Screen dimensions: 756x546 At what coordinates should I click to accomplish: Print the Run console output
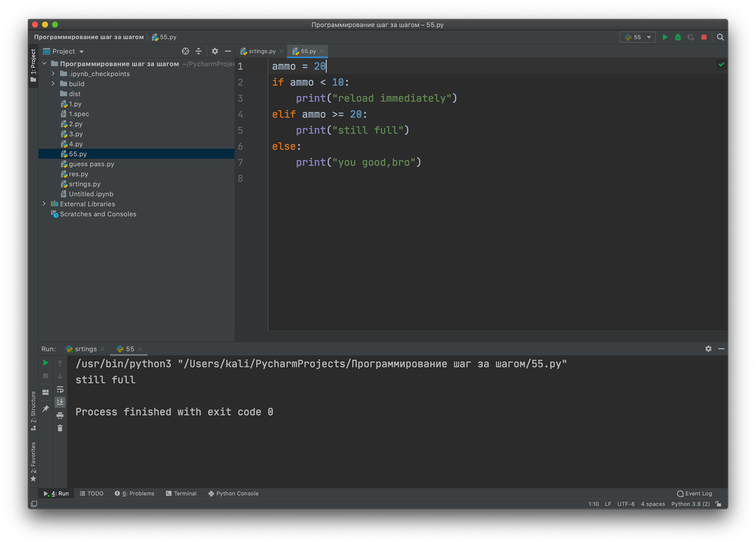click(60, 415)
